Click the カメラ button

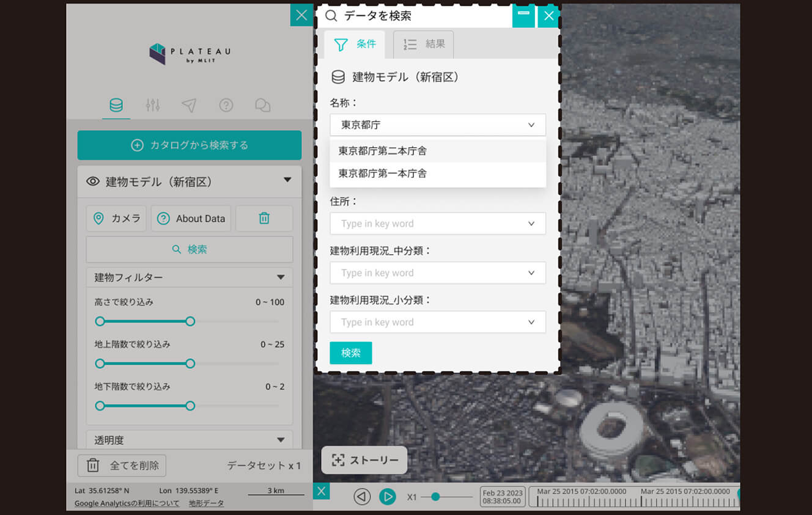click(x=116, y=218)
